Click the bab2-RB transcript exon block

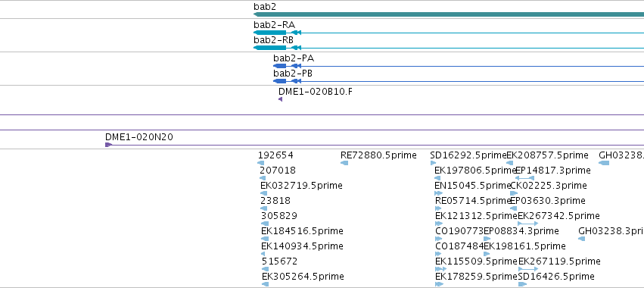(270, 48)
